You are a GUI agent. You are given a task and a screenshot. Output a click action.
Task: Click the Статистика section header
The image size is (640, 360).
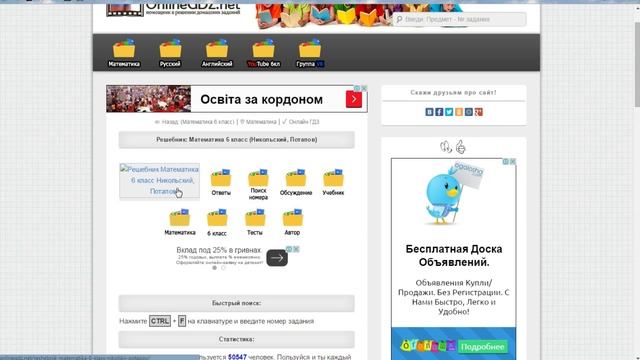point(237,339)
